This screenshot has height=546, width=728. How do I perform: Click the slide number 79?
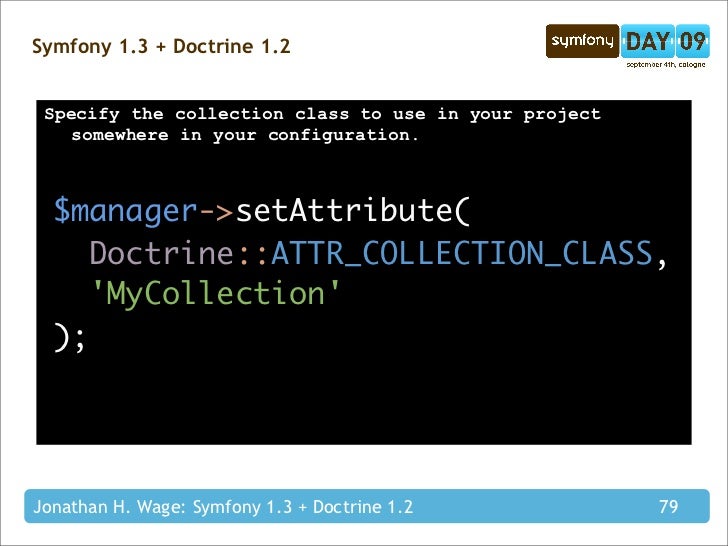[x=668, y=507]
